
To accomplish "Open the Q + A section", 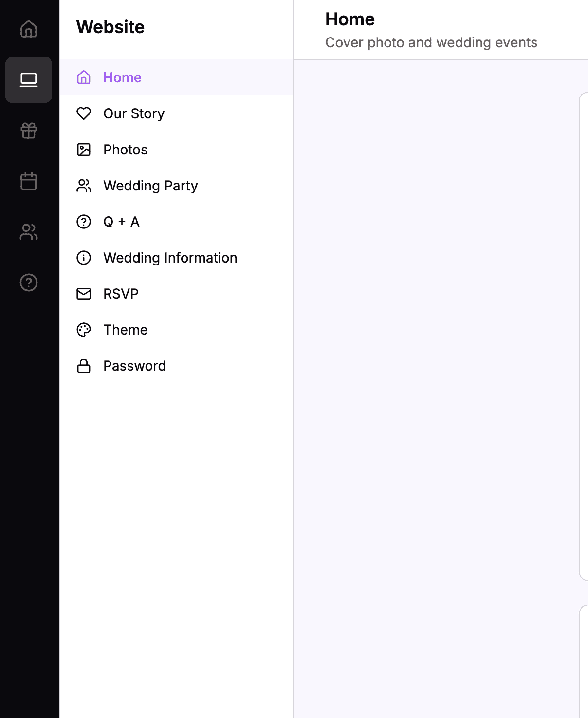I will click(x=121, y=222).
